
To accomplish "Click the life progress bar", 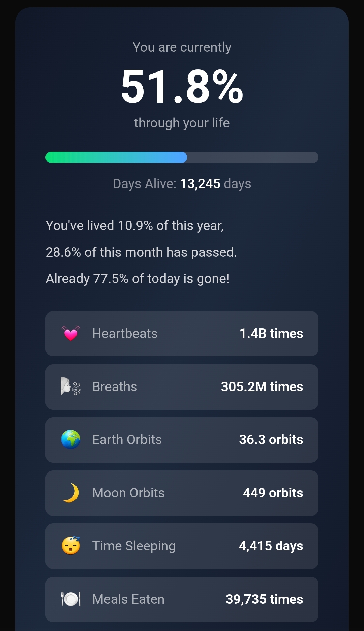I will pyautogui.click(x=182, y=157).
